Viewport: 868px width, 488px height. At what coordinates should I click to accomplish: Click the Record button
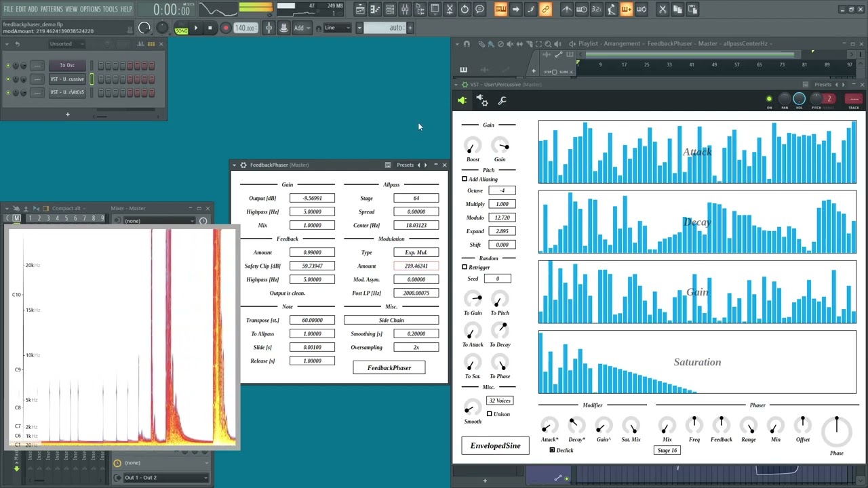click(226, 28)
